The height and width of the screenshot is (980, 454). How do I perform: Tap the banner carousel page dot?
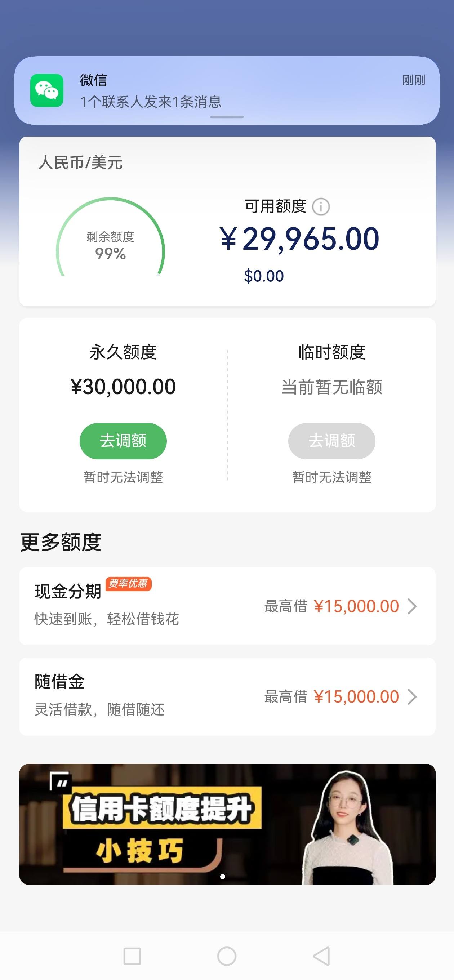223,877
